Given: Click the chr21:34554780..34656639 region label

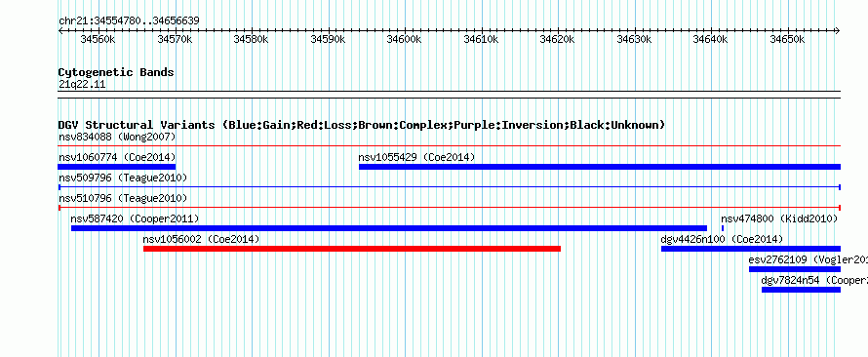Looking at the screenshot, I should [x=129, y=21].
